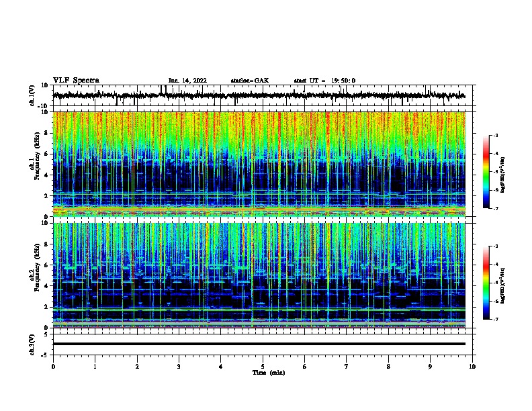Click the "station=GAK" label
532x411 pixels.
click(250, 81)
